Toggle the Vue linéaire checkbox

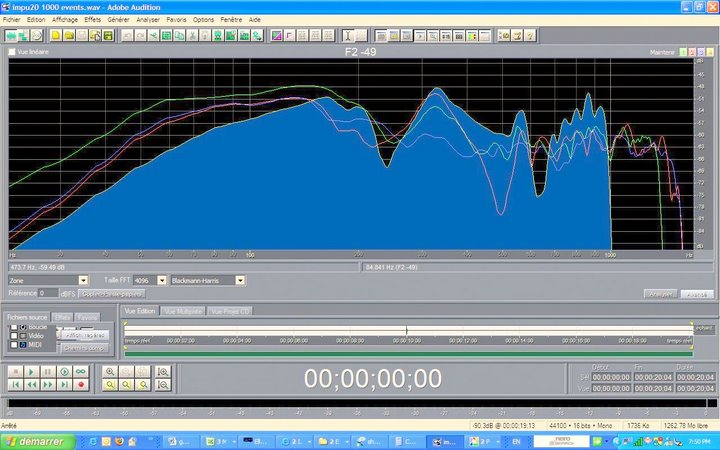click(12, 52)
